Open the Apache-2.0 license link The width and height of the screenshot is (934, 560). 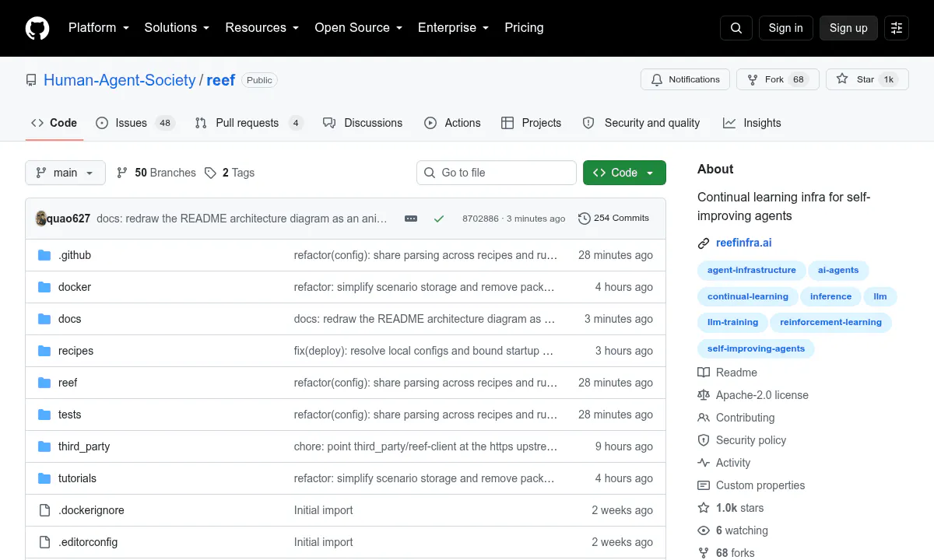click(x=762, y=395)
